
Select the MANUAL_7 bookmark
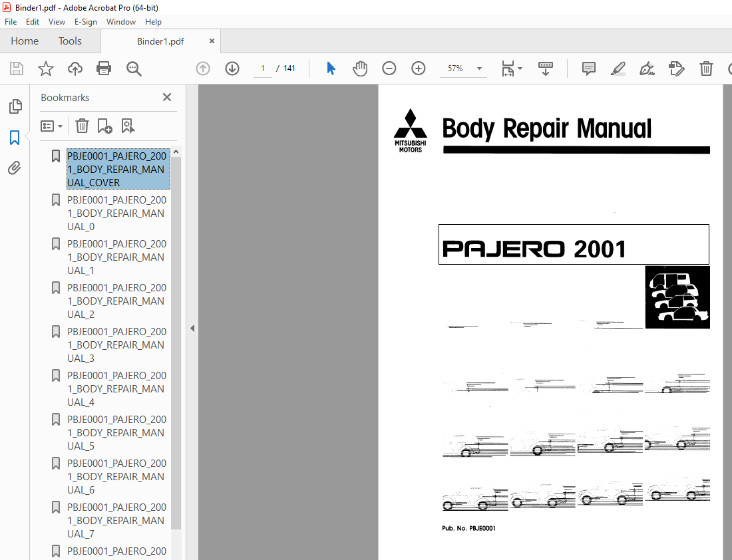click(x=116, y=520)
